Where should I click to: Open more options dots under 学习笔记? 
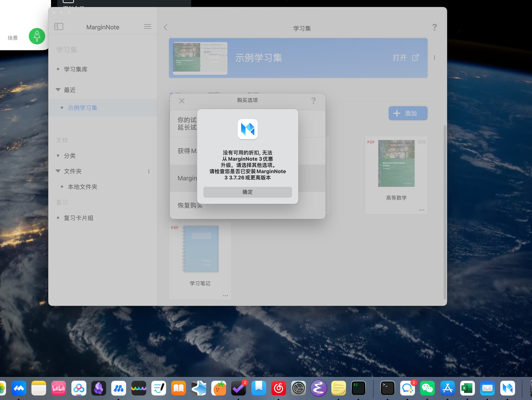click(226, 296)
